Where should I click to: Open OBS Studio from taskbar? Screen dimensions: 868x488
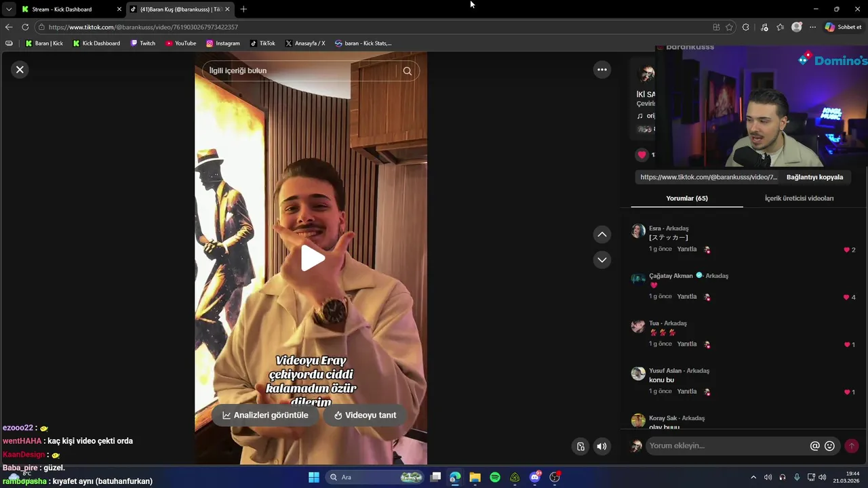pos(555,477)
